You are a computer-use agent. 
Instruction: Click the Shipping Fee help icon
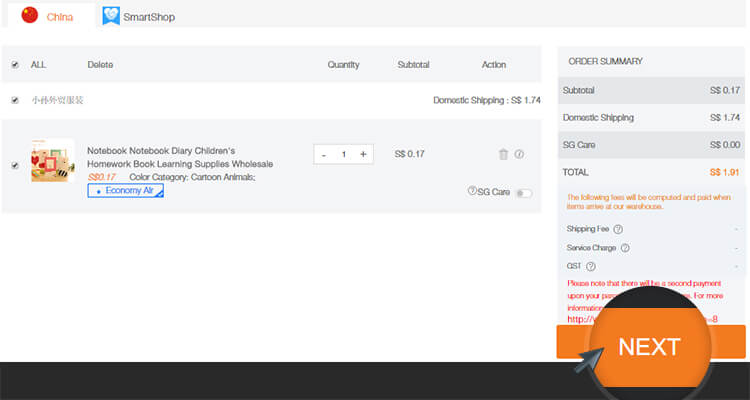click(x=618, y=229)
